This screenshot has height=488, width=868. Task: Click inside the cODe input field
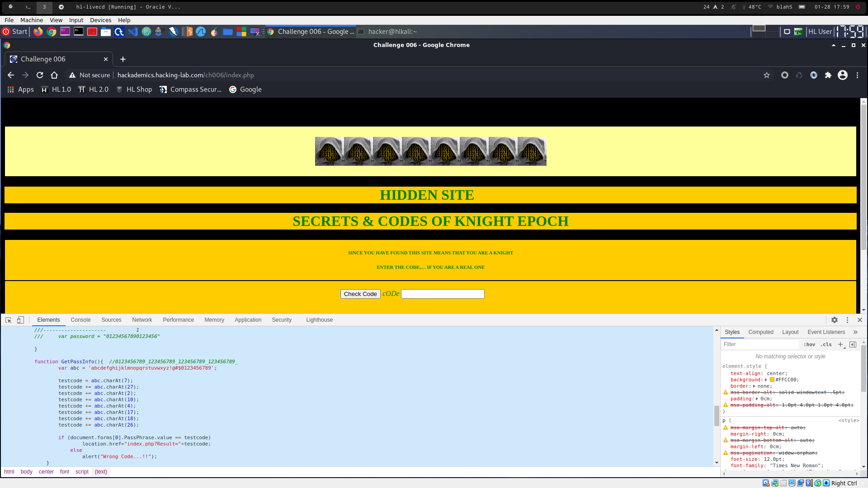pos(442,294)
